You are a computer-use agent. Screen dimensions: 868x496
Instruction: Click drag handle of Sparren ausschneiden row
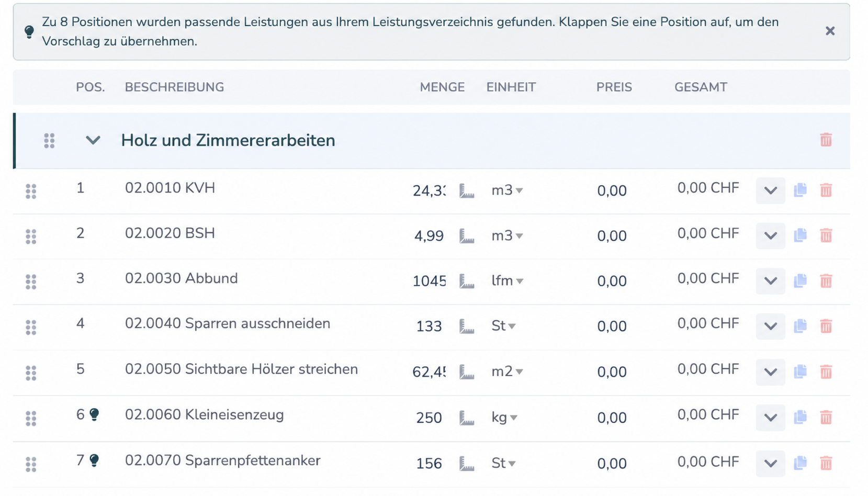pyautogui.click(x=31, y=327)
